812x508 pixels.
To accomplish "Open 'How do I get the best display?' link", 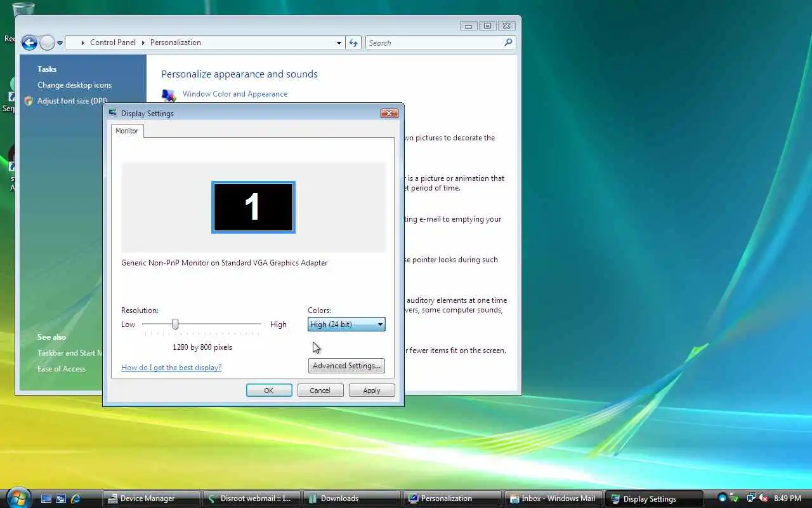I will click(171, 368).
